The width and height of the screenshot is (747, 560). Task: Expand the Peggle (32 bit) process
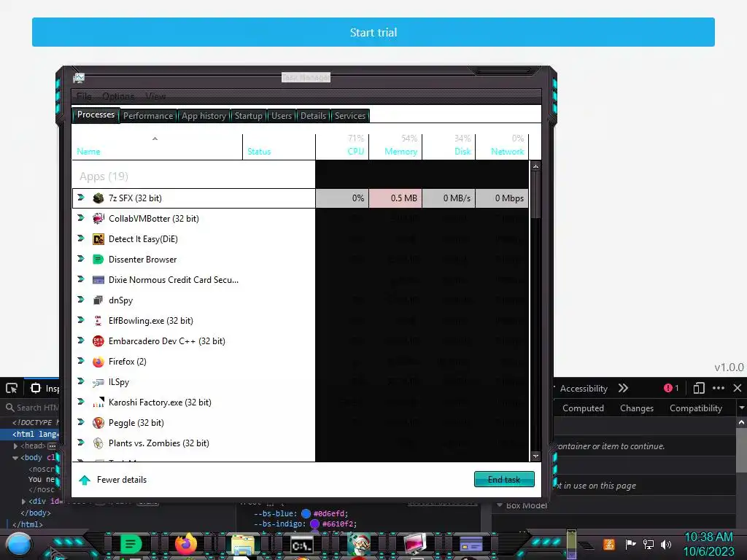click(x=81, y=422)
